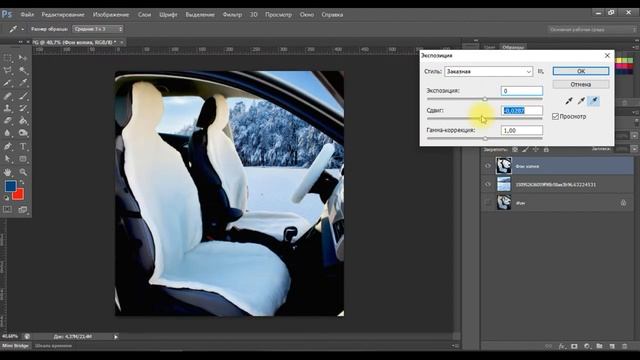The image size is (640, 360).
Task: Select the Blur tool
Action: [x=8, y=133]
